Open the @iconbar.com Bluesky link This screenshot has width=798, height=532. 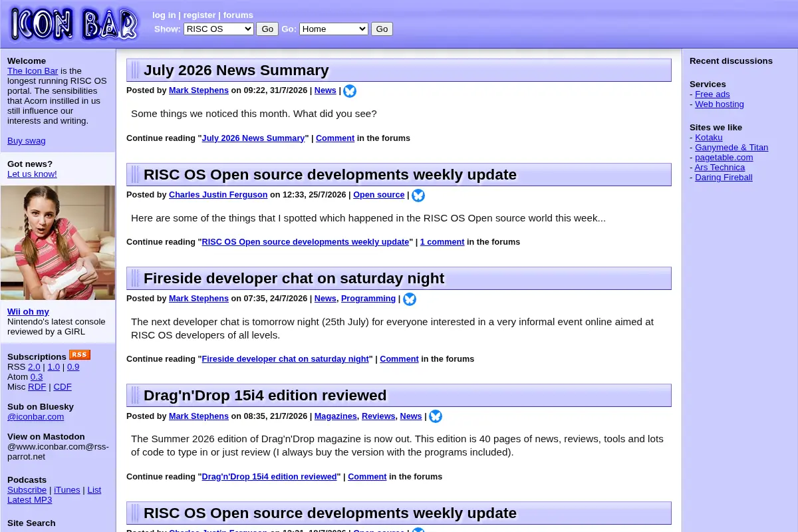(x=36, y=416)
